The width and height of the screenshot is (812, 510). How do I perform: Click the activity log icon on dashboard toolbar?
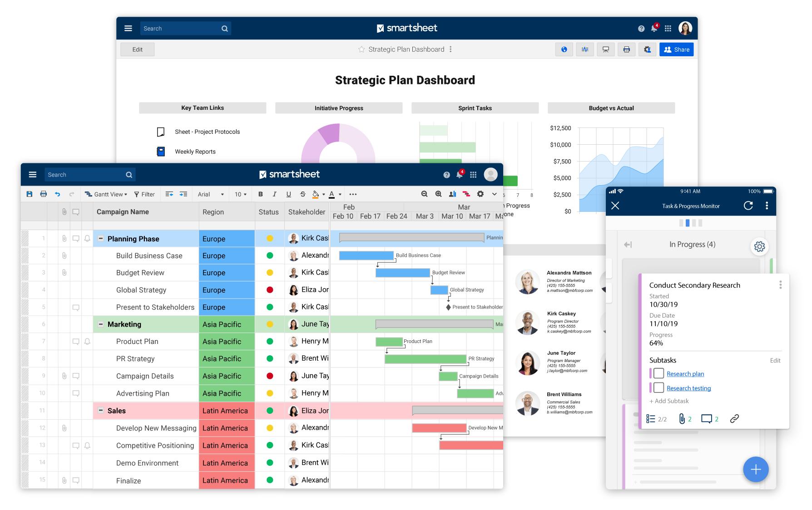coord(585,49)
